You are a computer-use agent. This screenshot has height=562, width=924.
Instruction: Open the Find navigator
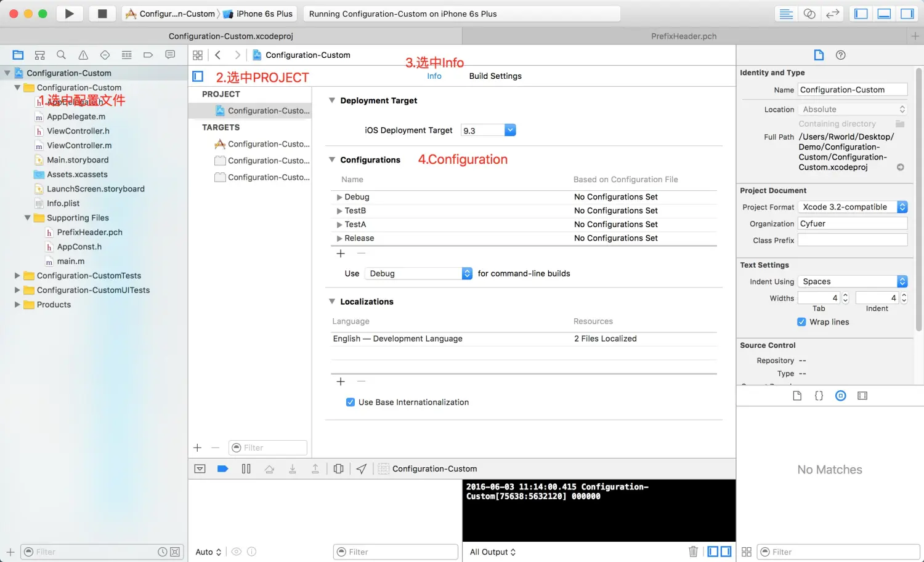click(x=62, y=55)
